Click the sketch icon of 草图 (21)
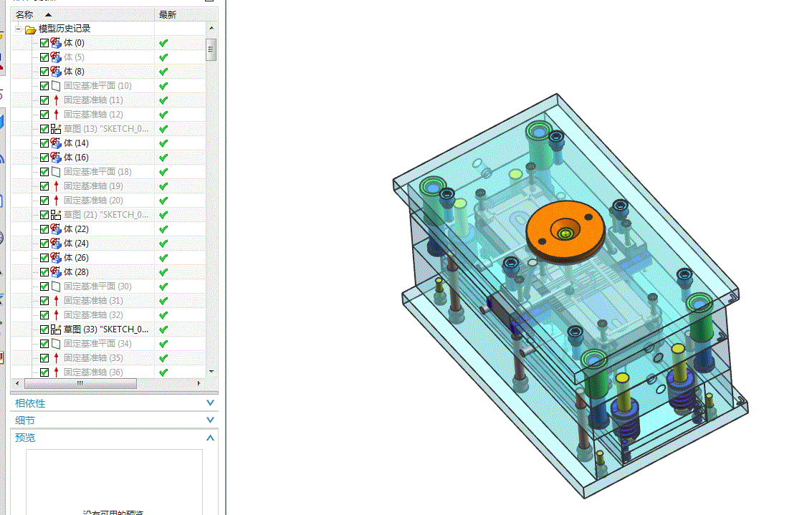Screen dimensions: 812x515 [56, 215]
